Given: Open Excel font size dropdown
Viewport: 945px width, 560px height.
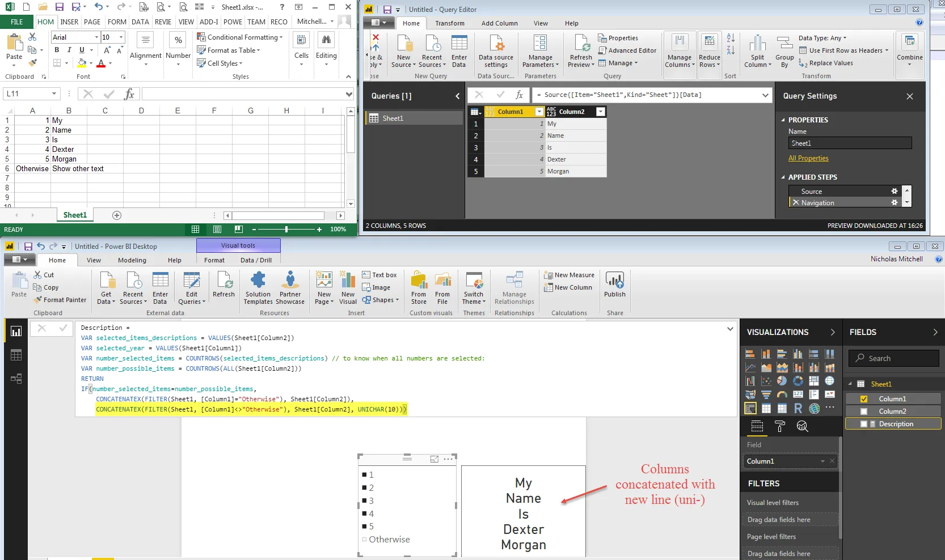Looking at the screenshot, I should click(x=121, y=37).
